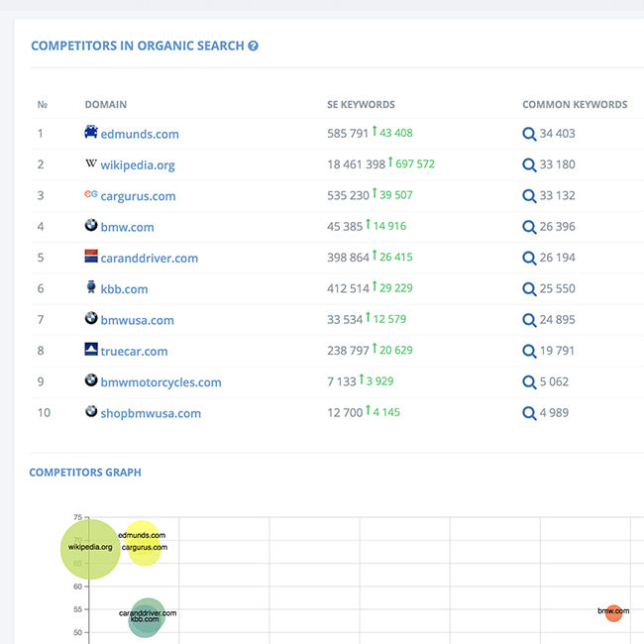This screenshot has width=644, height=644.
Task: Sort by the Common Keywords column header
Action: pyautogui.click(x=575, y=104)
